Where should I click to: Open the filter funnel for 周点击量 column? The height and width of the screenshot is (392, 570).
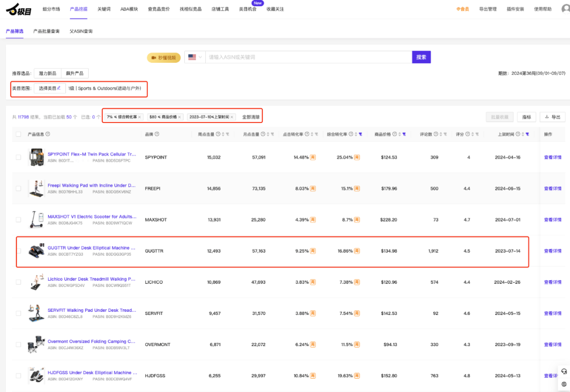click(x=227, y=134)
